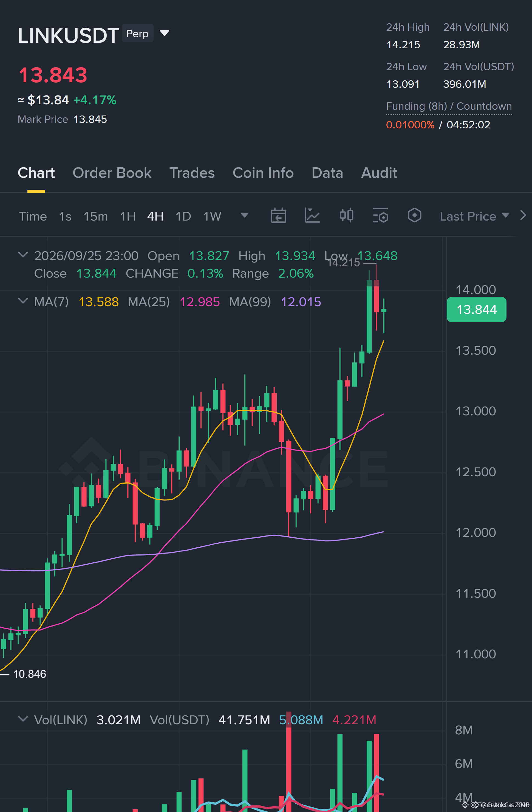Open the Last Price dropdown

pos(474,216)
